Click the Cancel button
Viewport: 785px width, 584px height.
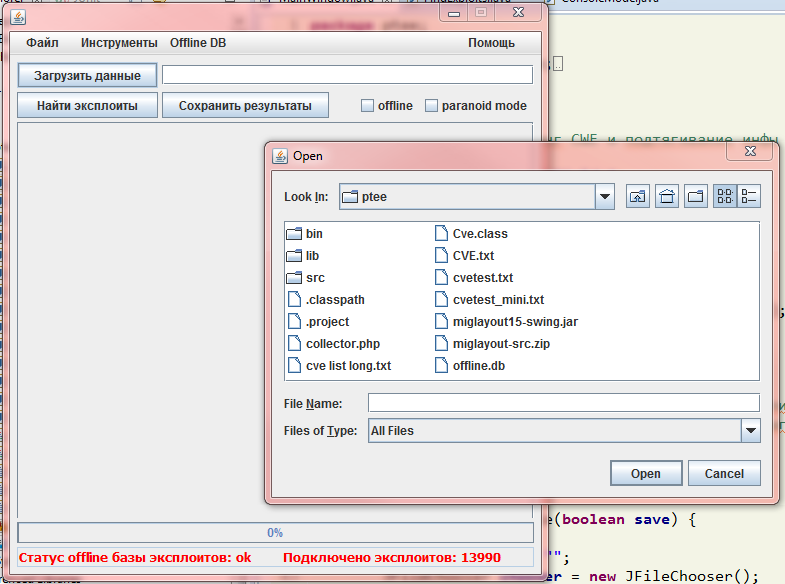724,473
